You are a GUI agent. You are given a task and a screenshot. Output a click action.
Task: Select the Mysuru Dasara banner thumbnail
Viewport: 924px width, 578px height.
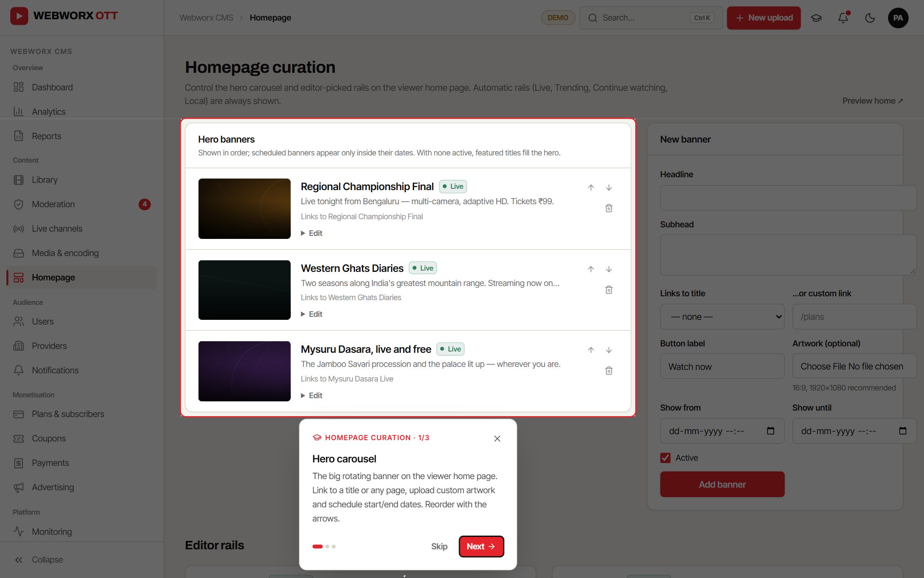point(244,371)
